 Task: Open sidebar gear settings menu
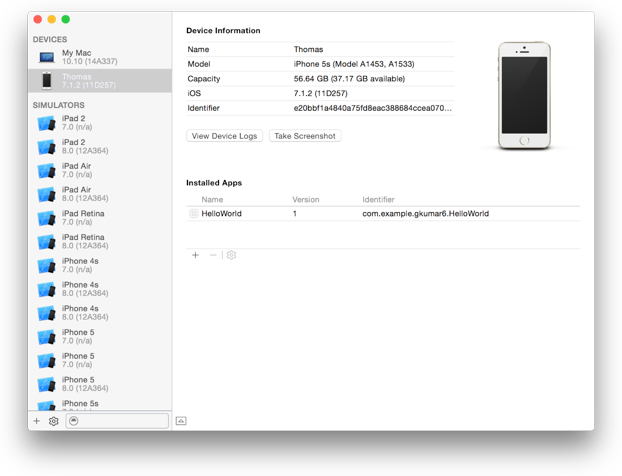tap(54, 421)
